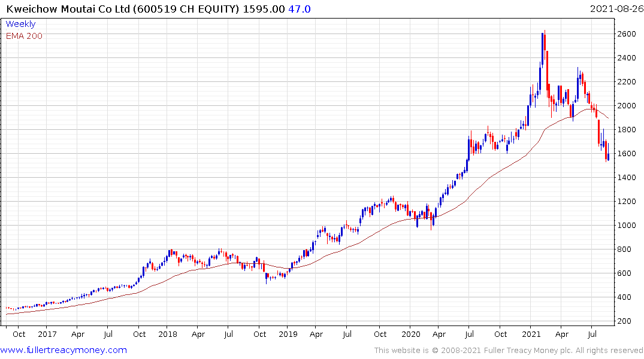Viewport: 644px width, 359px height.
Task: Click the 2000 price axis label
Action: point(627,106)
